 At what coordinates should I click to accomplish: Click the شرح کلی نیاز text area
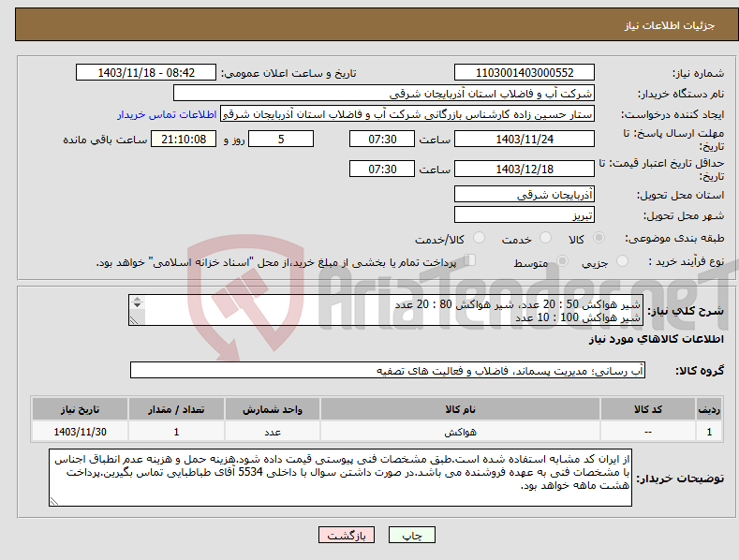point(386,310)
